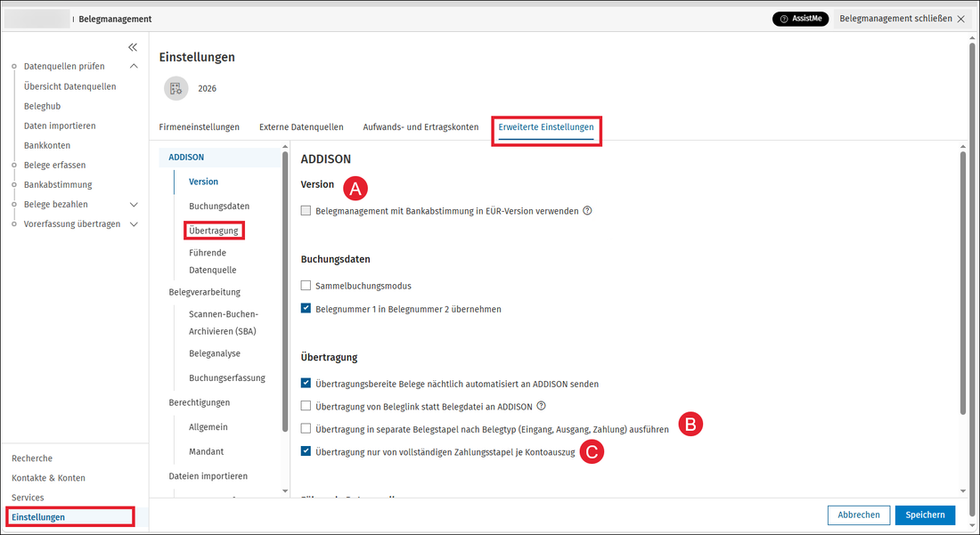980x535 pixels.
Task: Select Führende Datenquelle tree item
Action: pos(213,262)
